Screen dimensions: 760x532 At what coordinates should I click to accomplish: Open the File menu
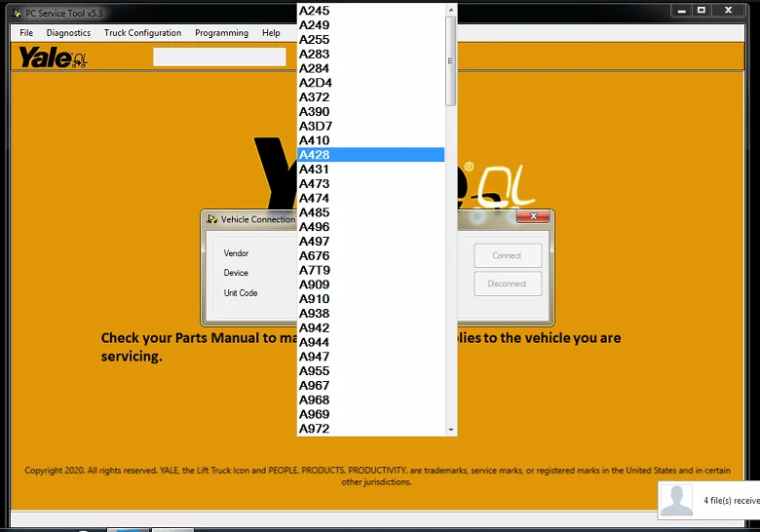pos(26,33)
